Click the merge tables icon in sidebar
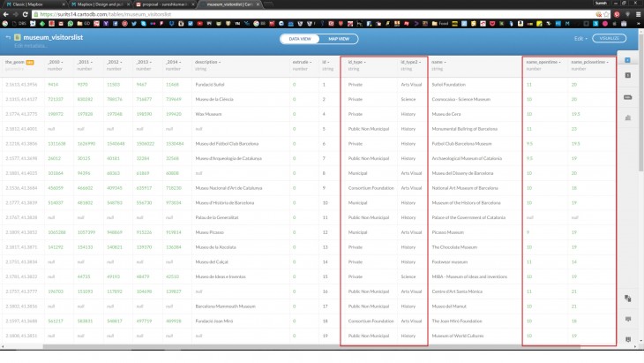This screenshot has width=644, height=363. [x=627, y=298]
